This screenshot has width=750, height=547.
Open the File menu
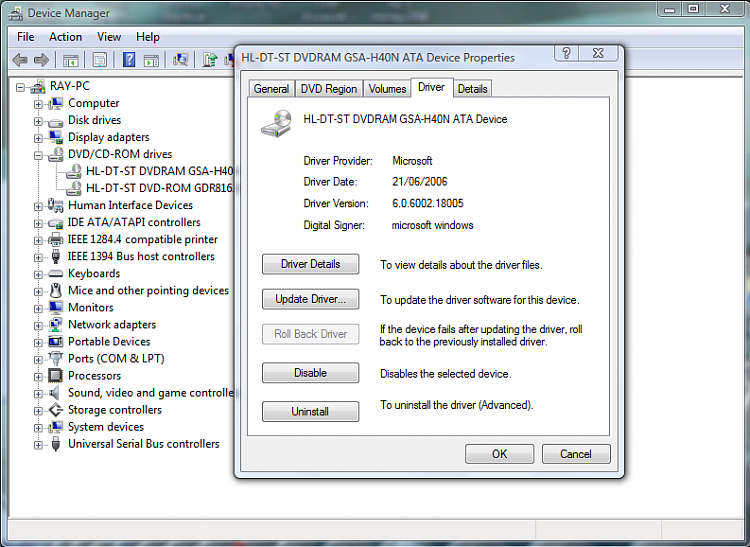click(25, 37)
